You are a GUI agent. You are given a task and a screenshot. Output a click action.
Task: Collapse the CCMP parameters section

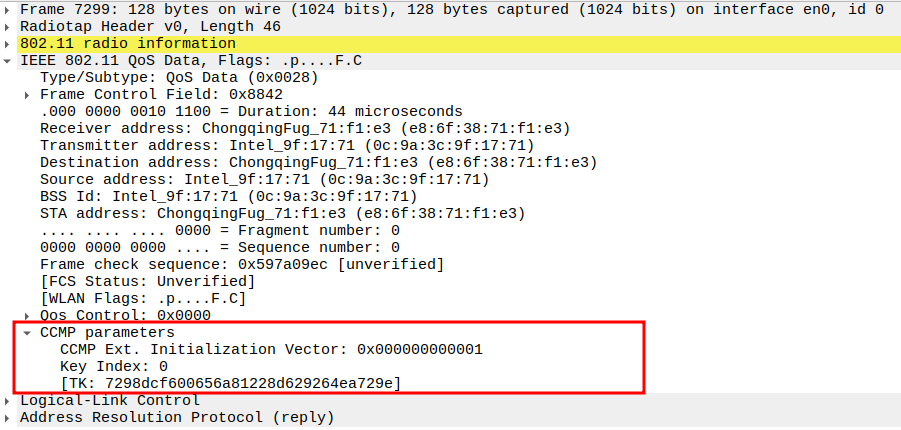coord(29,333)
